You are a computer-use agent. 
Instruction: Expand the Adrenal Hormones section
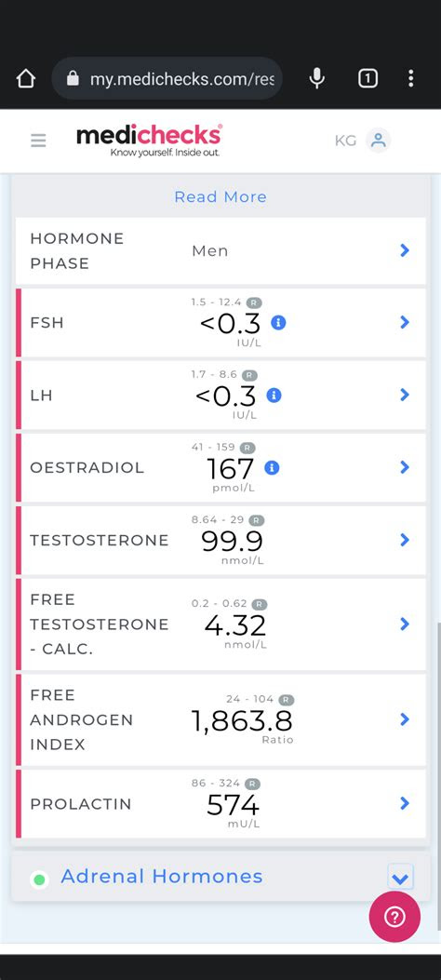tap(400, 877)
